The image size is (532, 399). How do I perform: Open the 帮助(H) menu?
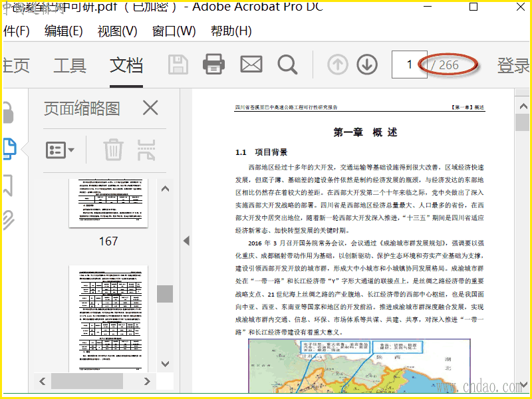(231, 31)
